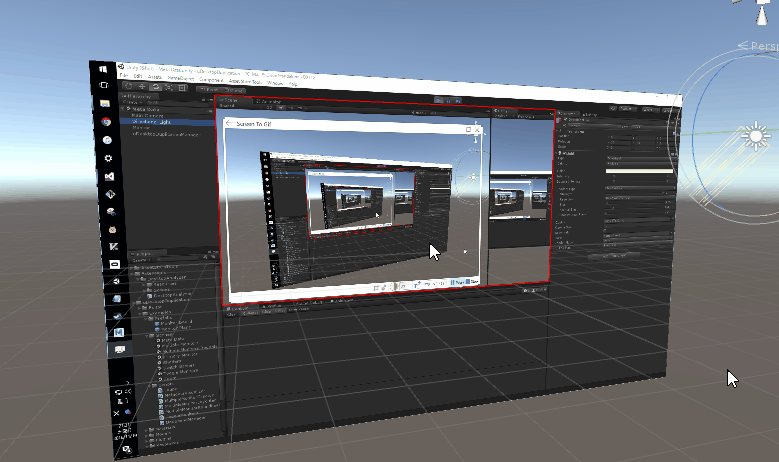Click the blue M app icon on taskbar

point(119,332)
